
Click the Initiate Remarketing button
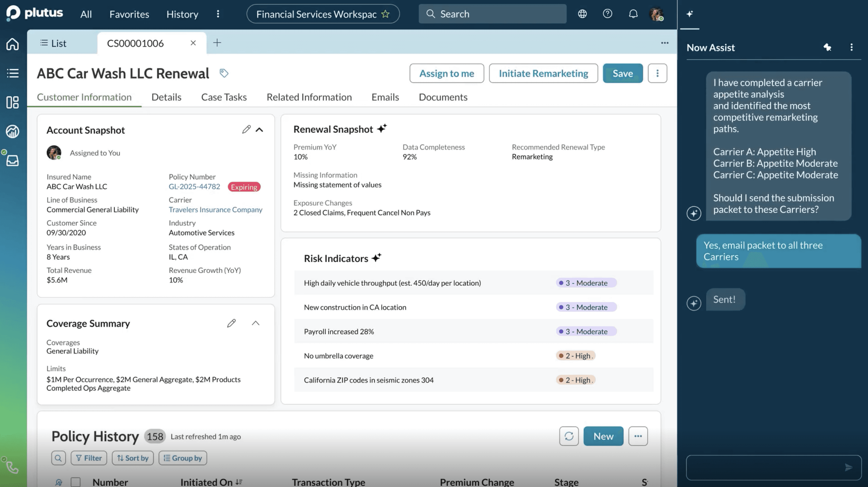point(543,73)
